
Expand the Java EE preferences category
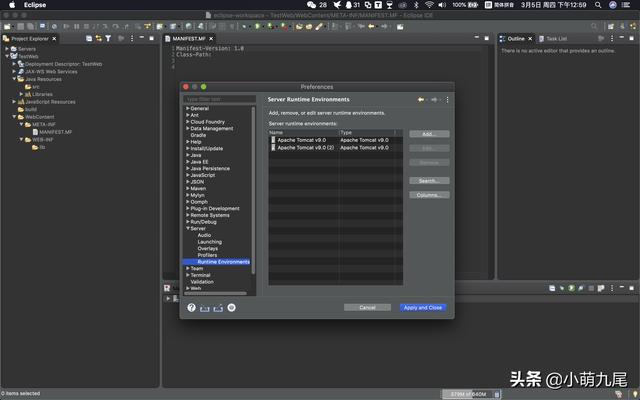click(x=188, y=162)
